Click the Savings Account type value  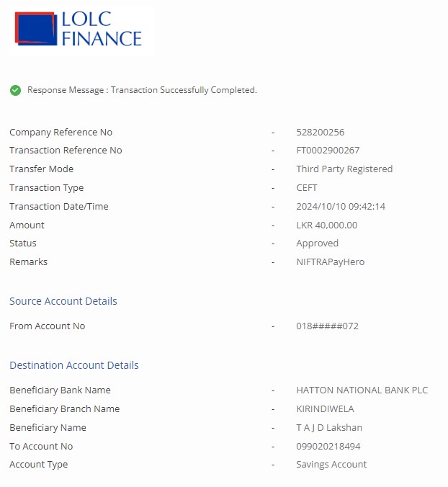pos(331,465)
